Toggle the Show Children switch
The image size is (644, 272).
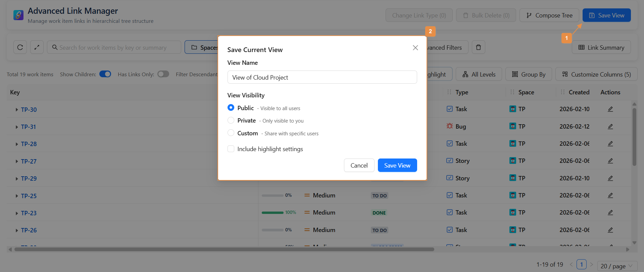(x=105, y=74)
